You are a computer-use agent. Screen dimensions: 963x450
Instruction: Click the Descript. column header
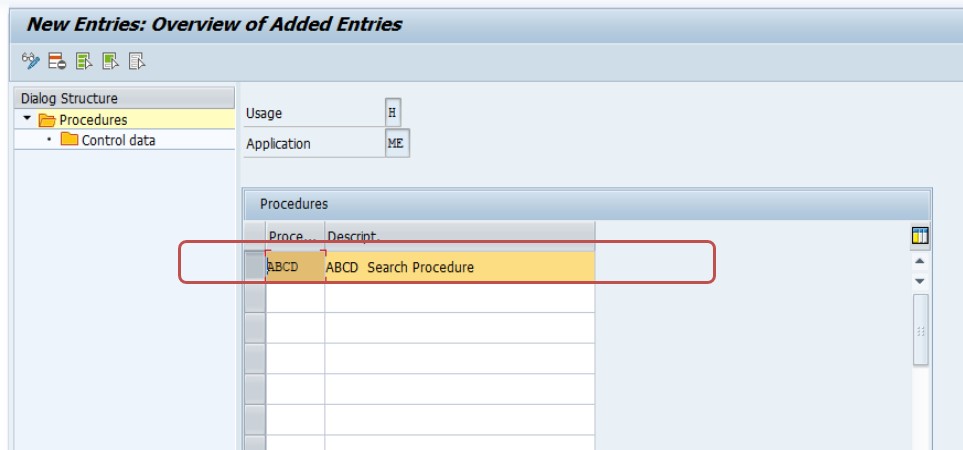[460, 236]
